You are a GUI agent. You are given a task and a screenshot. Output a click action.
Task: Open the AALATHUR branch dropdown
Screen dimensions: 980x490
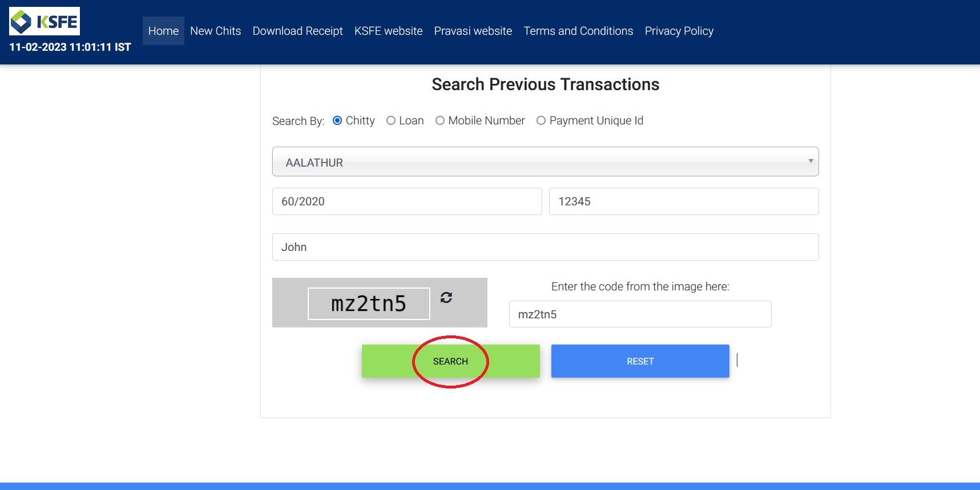(545, 162)
